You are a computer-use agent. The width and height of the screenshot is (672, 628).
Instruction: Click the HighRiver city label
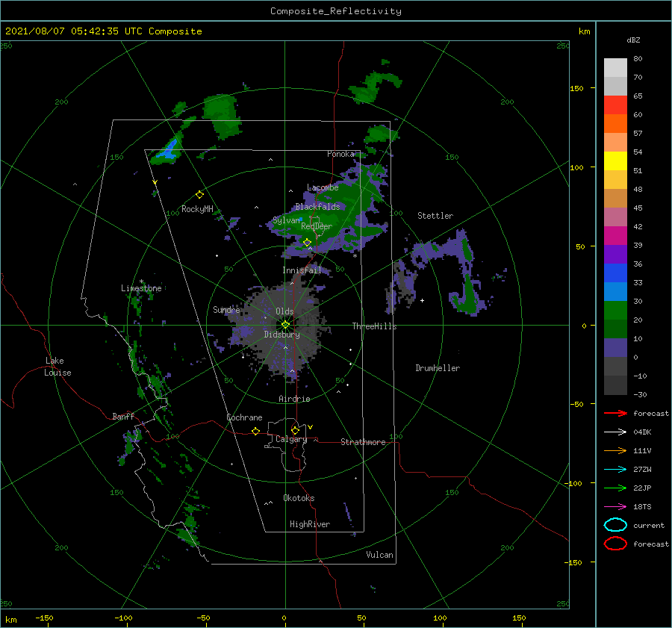pos(310,524)
